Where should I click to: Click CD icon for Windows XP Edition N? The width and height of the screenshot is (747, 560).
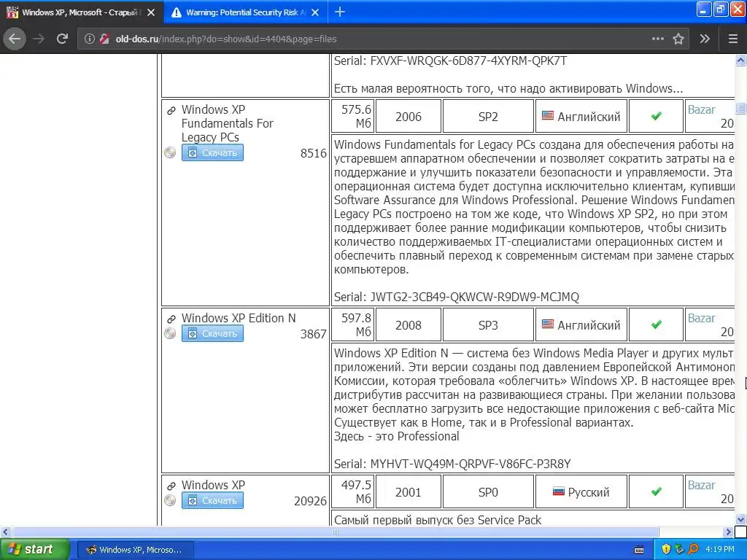click(x=170, y=333)
